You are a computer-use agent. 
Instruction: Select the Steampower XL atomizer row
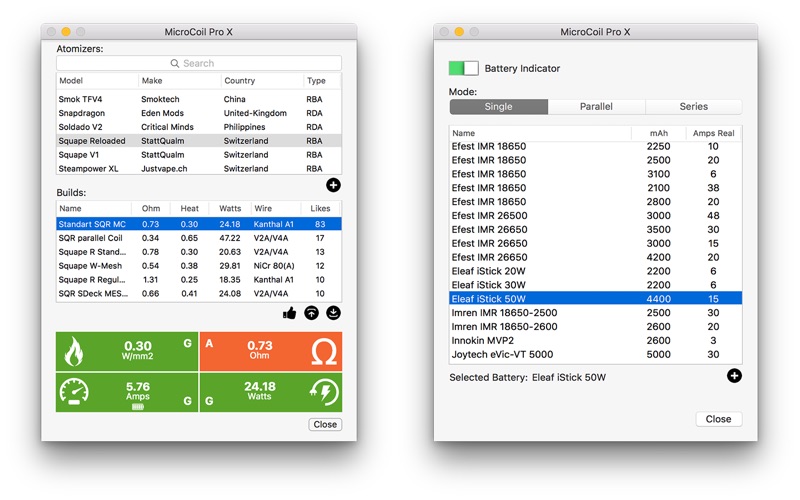pyautogui.click(x=199, y=168)
